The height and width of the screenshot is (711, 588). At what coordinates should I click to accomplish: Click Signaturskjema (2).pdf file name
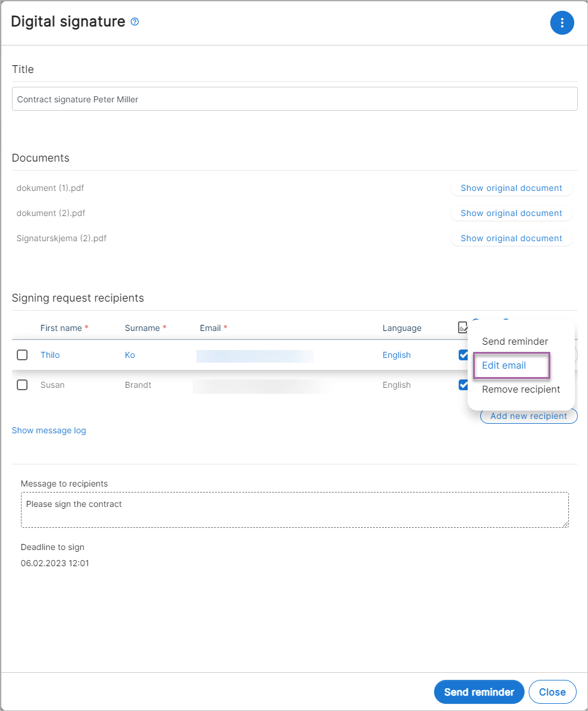(61, 238)
